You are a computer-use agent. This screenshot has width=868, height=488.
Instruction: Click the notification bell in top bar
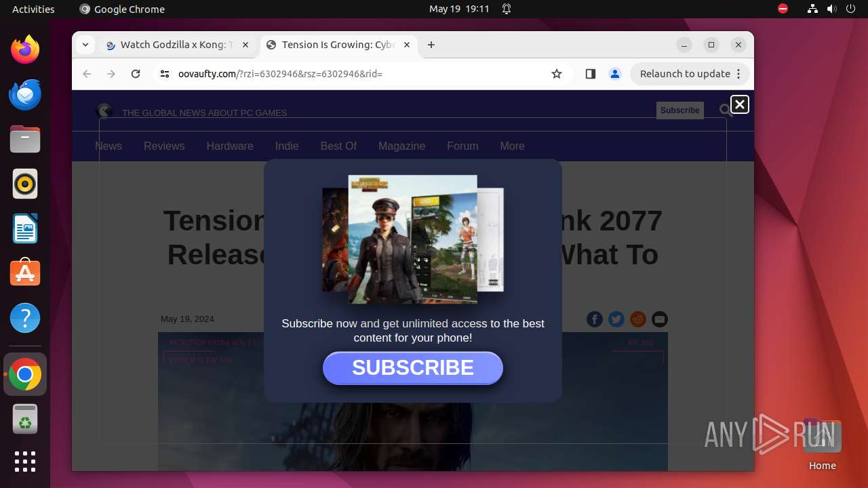[x=507, y=9]
